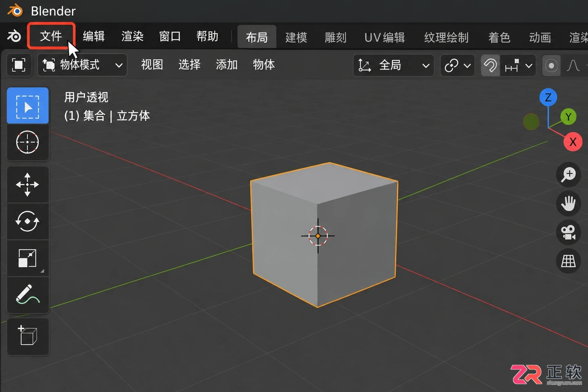The height and width of the screenshot is (392, 588).
Task: Select the Rotate tool
Action: tap(28, 221)
